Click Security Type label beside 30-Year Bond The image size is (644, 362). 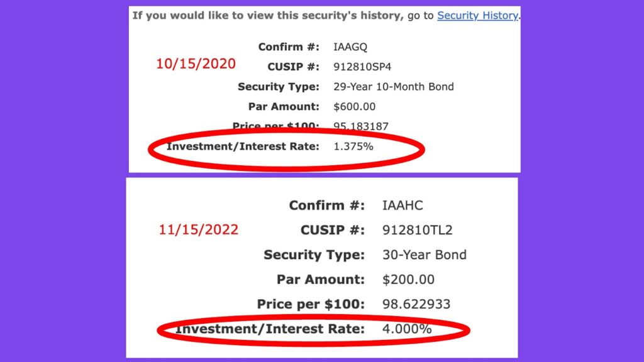(314, 255)
